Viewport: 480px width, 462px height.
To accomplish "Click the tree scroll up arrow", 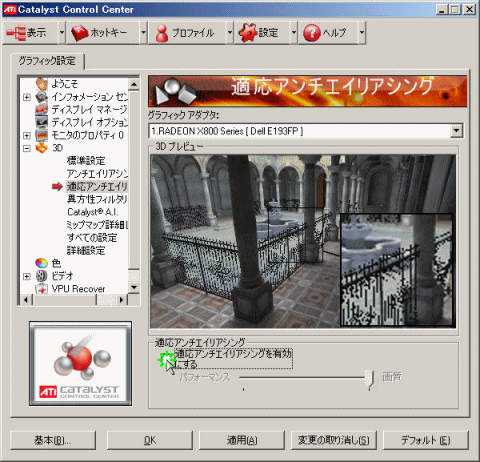I will pyautogui.click(x=134, y=85).
